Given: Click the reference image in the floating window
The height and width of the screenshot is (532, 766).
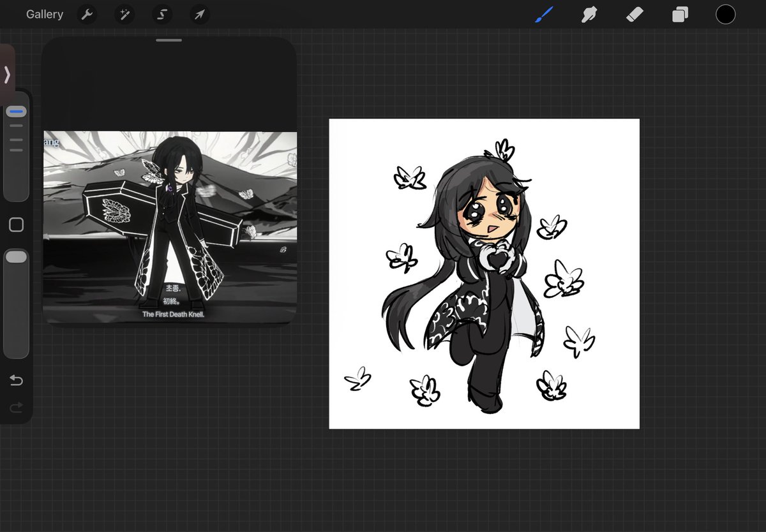Looking at the screenshot, I should (x=170, y=227).
